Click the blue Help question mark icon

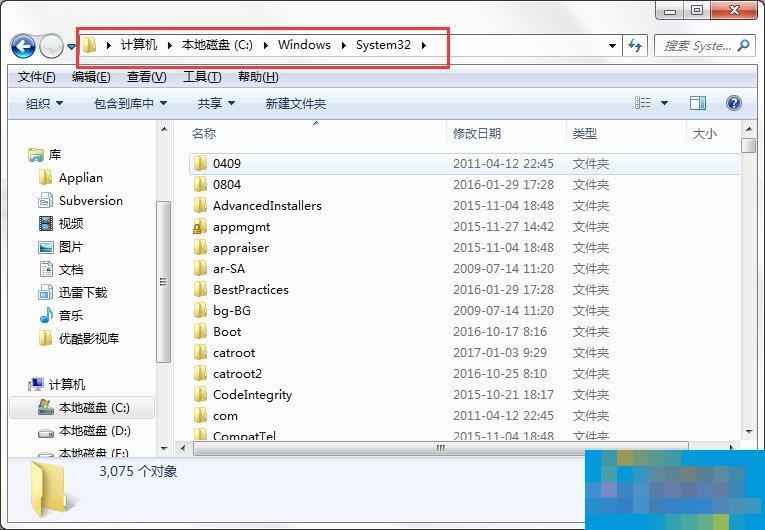click(x=734, y=103)
